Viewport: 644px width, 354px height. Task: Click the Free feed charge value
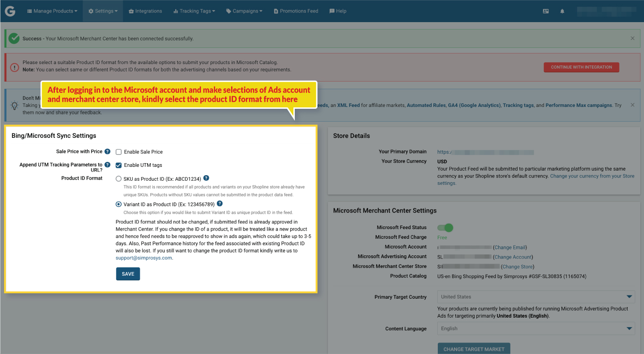tap(442, 238)
